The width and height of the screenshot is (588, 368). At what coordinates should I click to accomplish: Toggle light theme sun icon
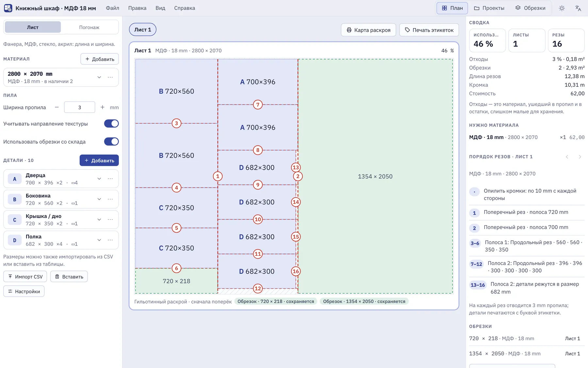[562, 8]
